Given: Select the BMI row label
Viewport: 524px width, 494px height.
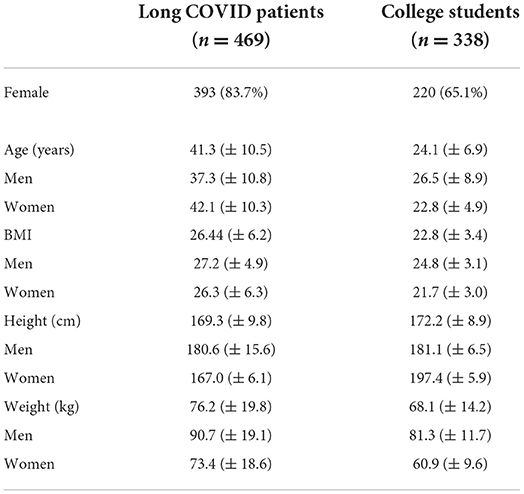Looking at the screenshot, I should coord(18,235).
